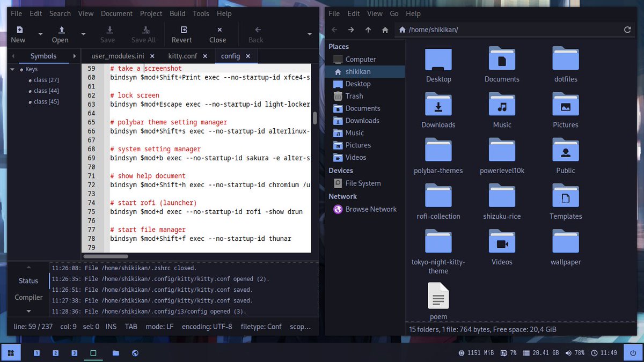The width and height of the screenshot is (644, 362).
Task: Switch to workspace 2 in the bar
Action: [55, 353]
